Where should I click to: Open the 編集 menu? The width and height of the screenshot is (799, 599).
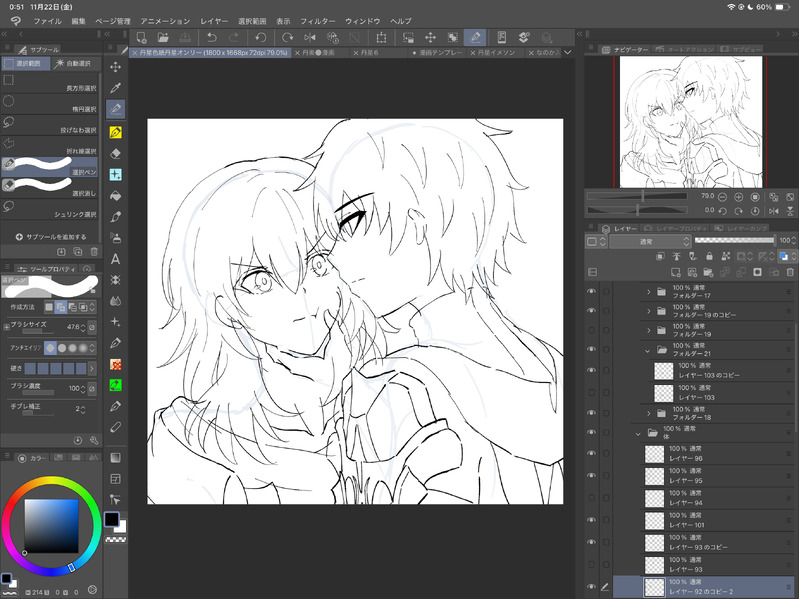tap(78, 21)
